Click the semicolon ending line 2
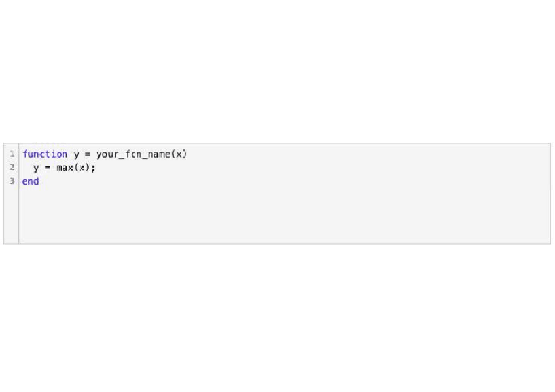The height and width of the screenshot is (392, 555). [94, 168]
